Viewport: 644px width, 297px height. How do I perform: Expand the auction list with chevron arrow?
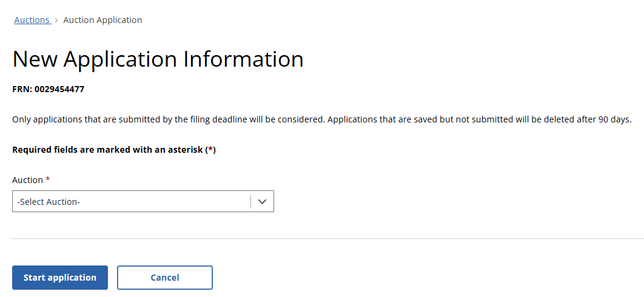[x=262, y=202]
